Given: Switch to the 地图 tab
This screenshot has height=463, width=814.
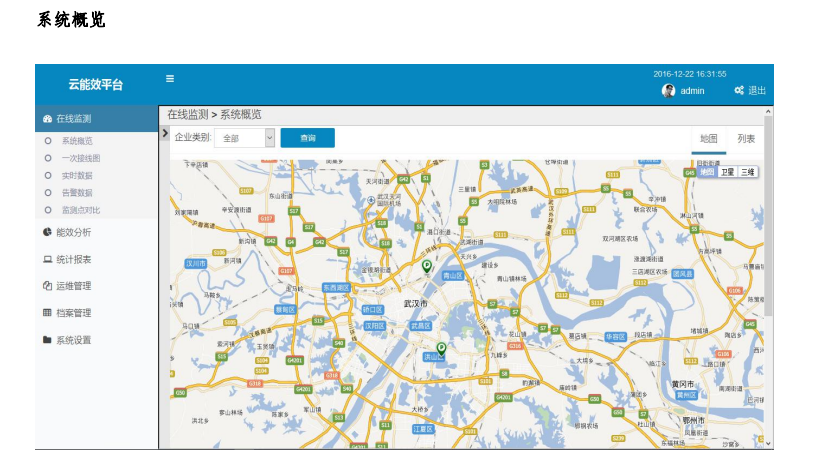Looking at the screenshot, I should (x=709, y=139).
